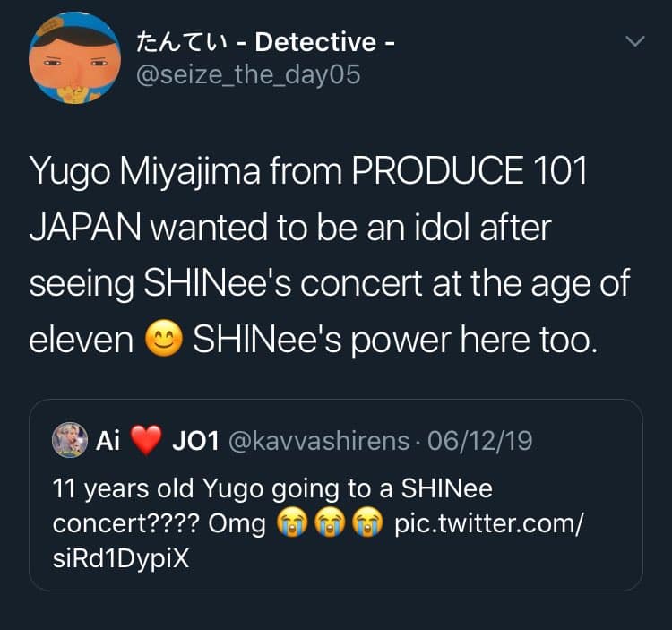
Task: Select the quoted name Ai
Action: pyautogui.click(x=108, y=441)
